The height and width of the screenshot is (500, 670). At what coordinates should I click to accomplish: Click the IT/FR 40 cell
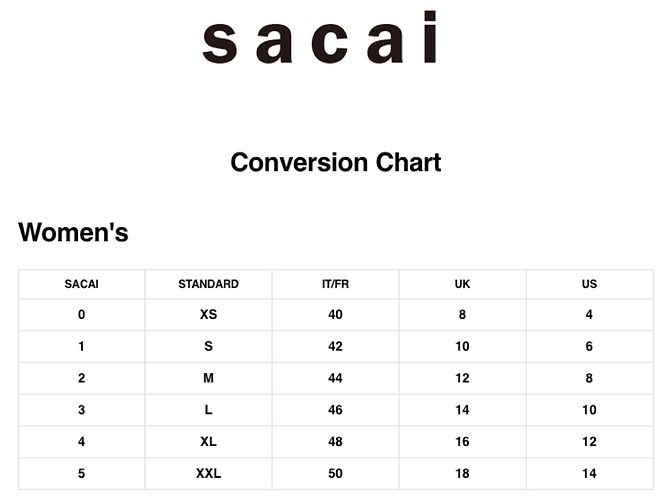[x=335, y=315]
